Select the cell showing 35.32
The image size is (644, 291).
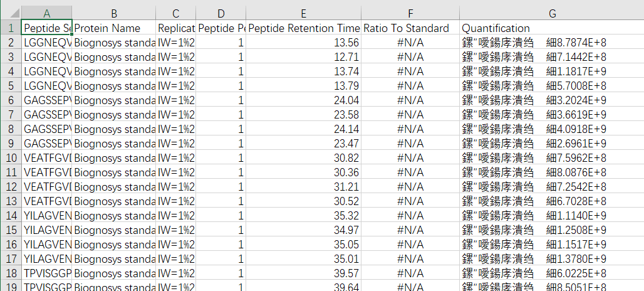(x=304, y=216)
